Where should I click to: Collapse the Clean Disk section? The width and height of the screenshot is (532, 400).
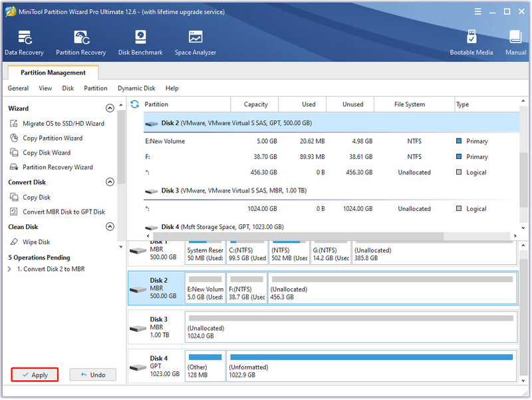click(110, 226)
